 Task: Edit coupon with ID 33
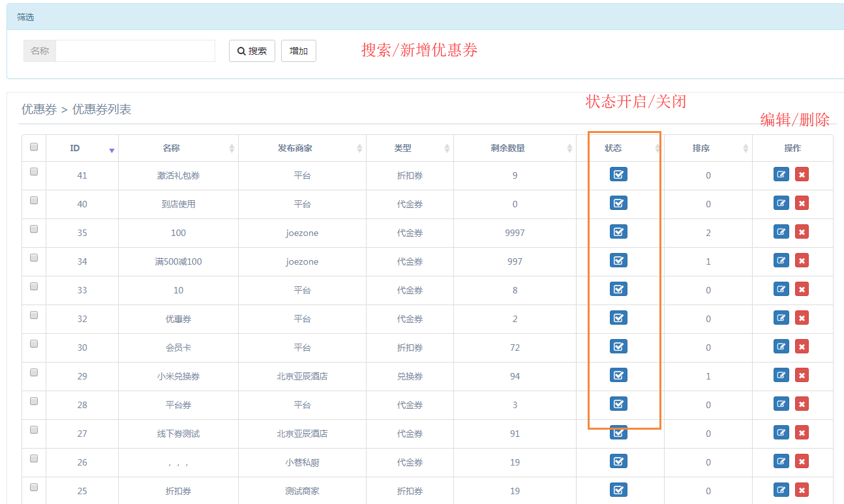pyautogui.click(x=781, y=289)
